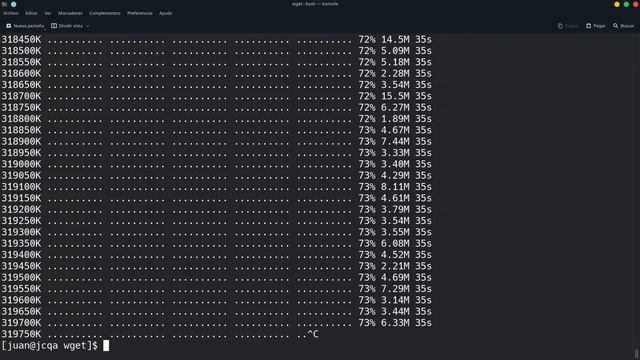Click the 4.29M speed value
The width and height of the screenshot is (640, 360).
[395, 176]
